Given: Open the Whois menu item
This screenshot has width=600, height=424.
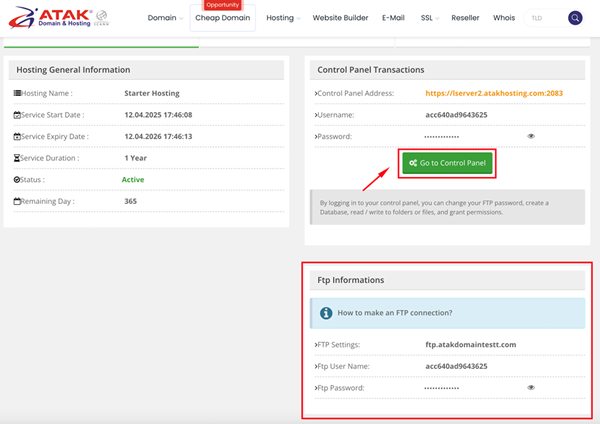Looking at the screenshot, I should pyautogui.click(x=504, y=18).
